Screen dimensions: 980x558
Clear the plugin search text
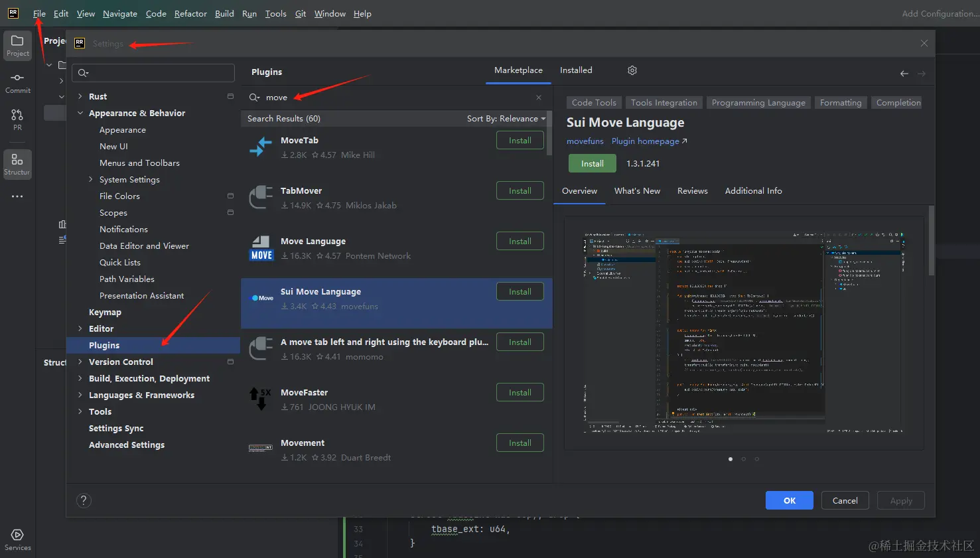click(x=539, y=98)
